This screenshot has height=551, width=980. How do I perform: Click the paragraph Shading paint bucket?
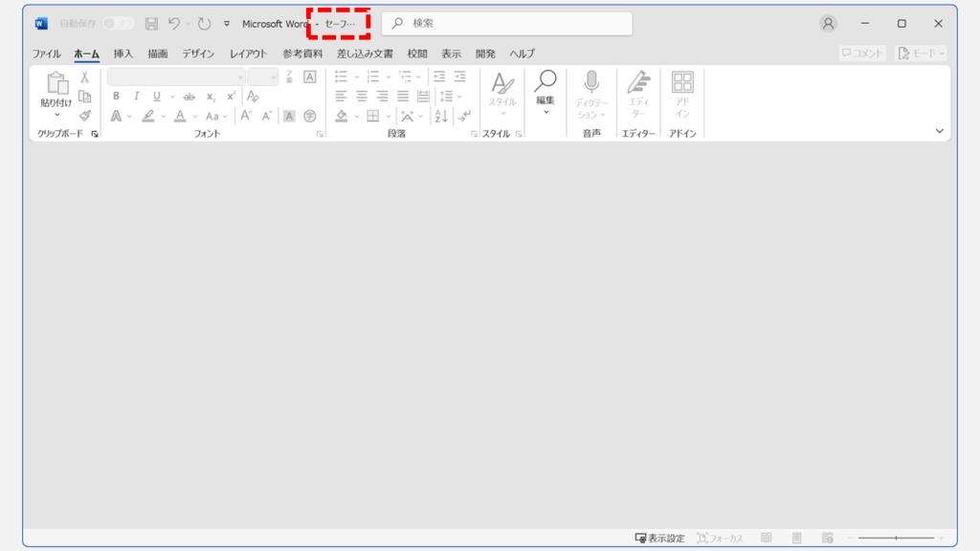tap(342, 116)
